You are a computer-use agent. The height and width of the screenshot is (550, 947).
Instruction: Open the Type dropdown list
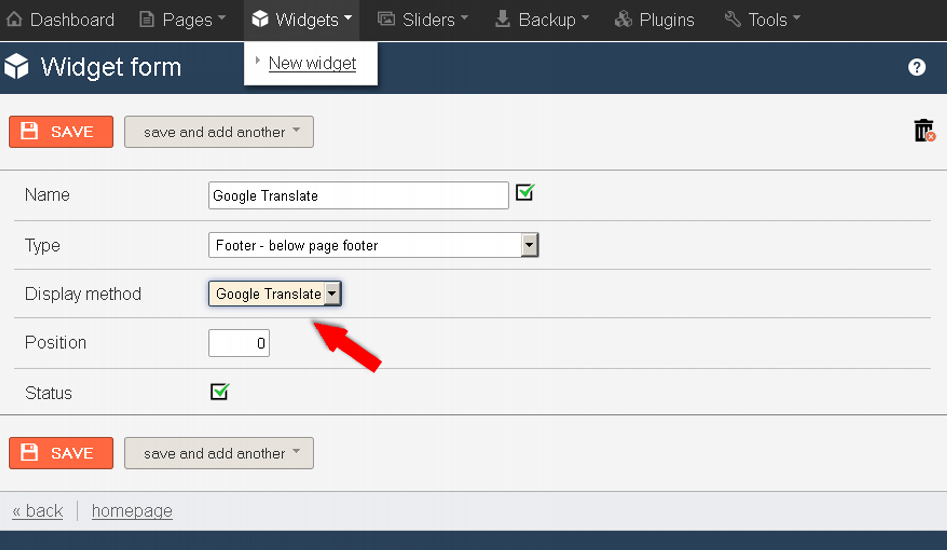[373, 245]
